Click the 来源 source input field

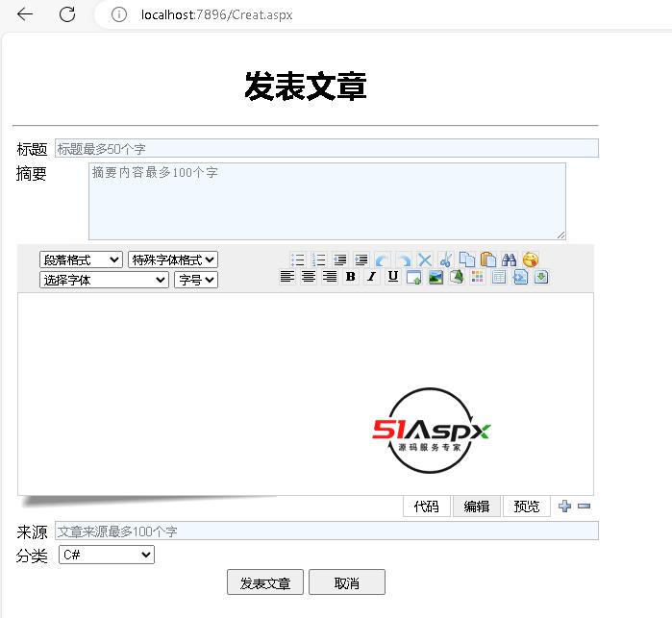[327, 531]
